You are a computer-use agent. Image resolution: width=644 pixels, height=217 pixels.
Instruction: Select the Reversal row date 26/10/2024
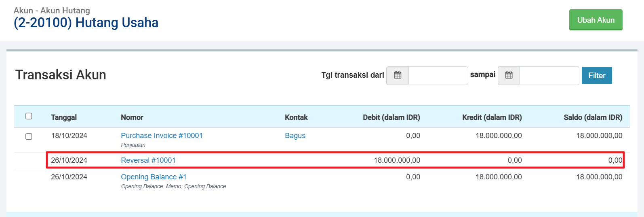click(69, 160)
